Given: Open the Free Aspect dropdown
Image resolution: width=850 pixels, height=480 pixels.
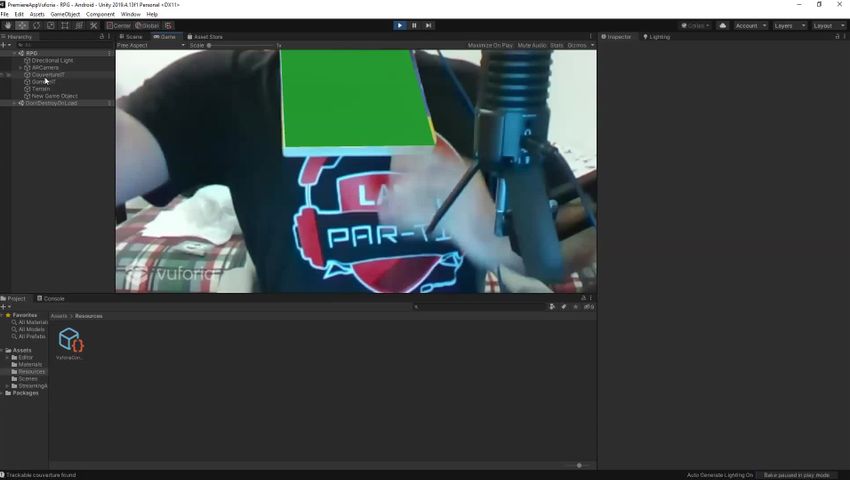Looking at the screenshot, I should (x=151, y=45).
